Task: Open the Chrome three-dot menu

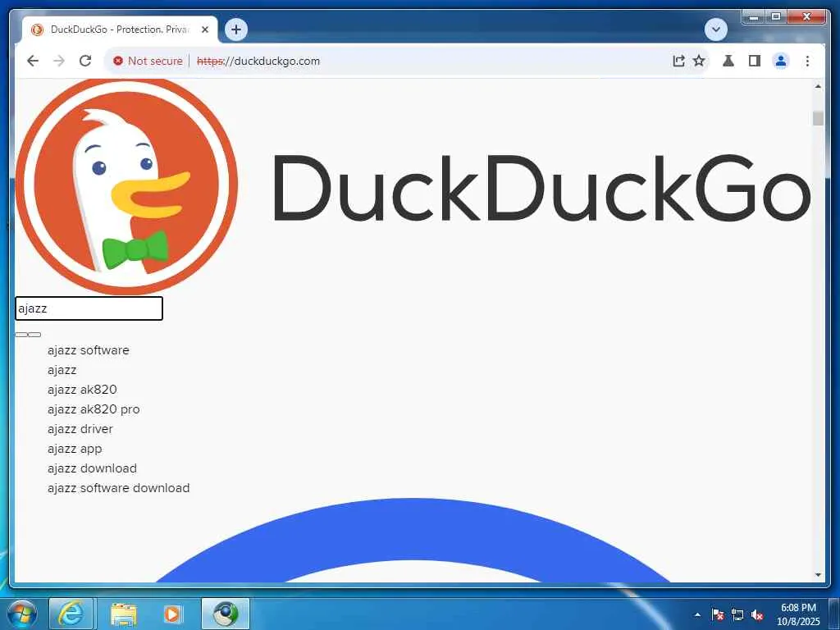Action: pyautogui.click(x=807, y=61)
